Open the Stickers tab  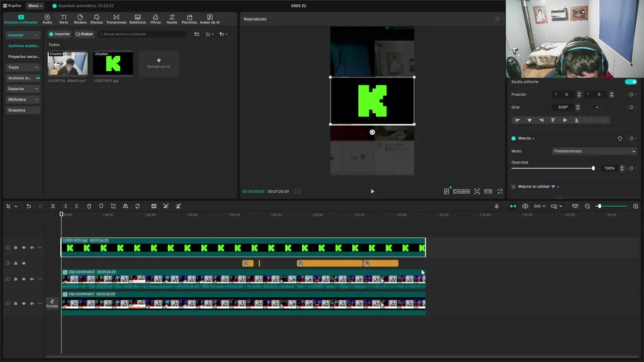tap(80, 19)
